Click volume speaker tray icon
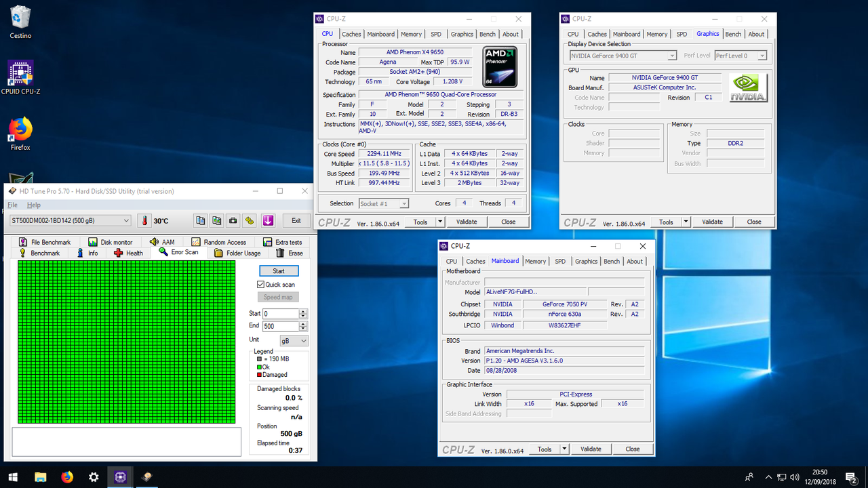This screenshot has height=488, width=868. 795,477
